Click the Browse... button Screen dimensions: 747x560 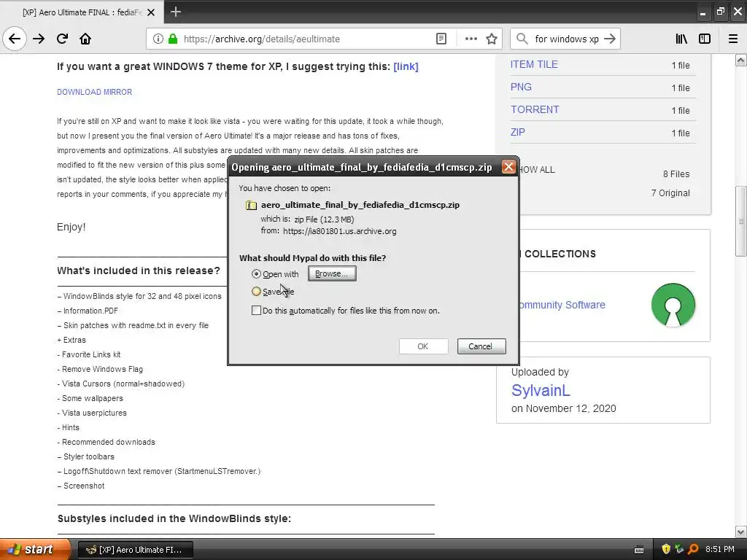tap(332, 274)
